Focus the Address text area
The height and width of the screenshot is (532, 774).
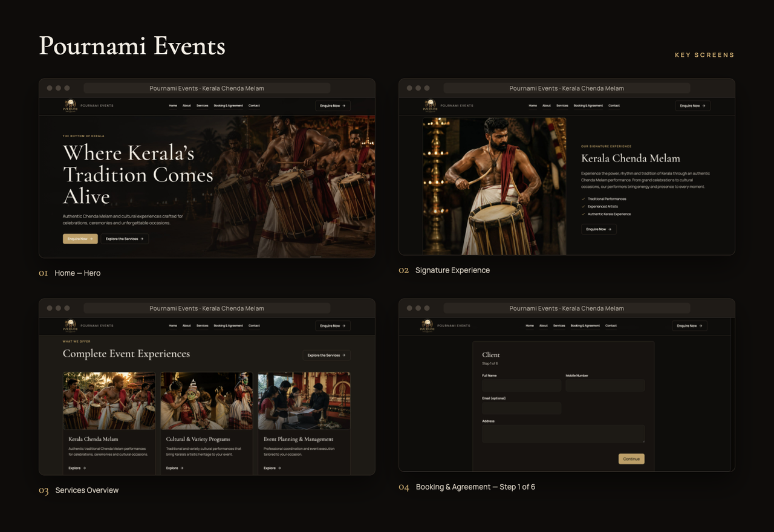click(x=563, y=433)
